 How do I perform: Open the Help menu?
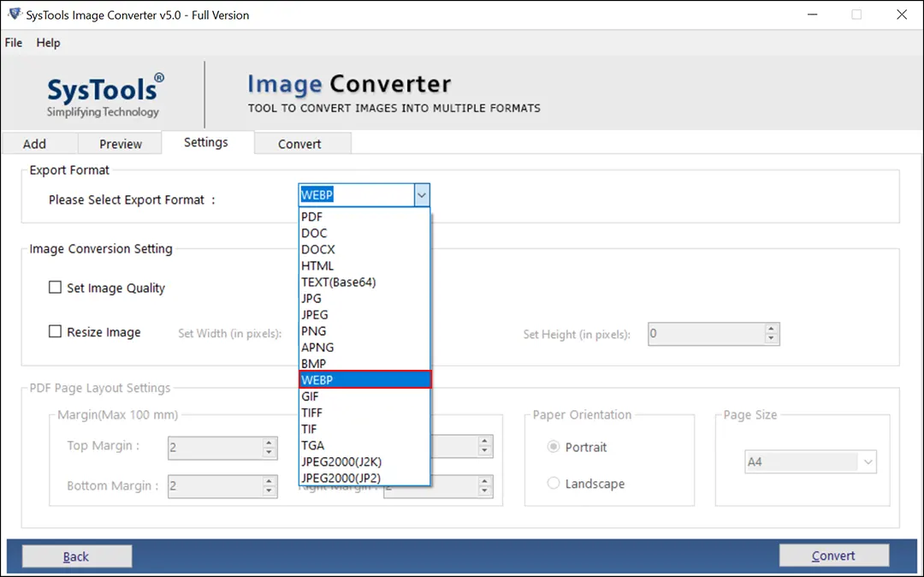48,43
